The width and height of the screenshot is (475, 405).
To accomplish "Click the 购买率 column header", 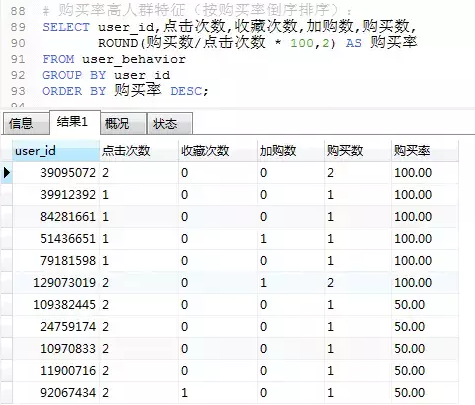I will 425,151.
